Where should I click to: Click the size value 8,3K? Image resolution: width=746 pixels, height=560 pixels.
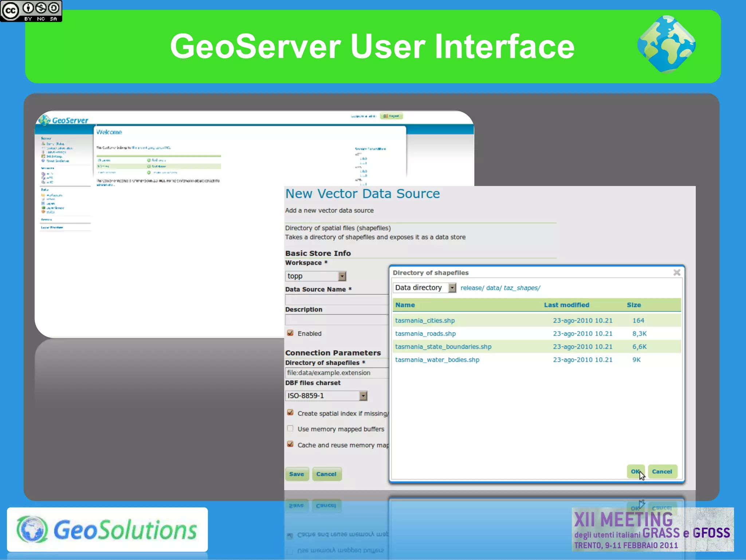point(639,334)
